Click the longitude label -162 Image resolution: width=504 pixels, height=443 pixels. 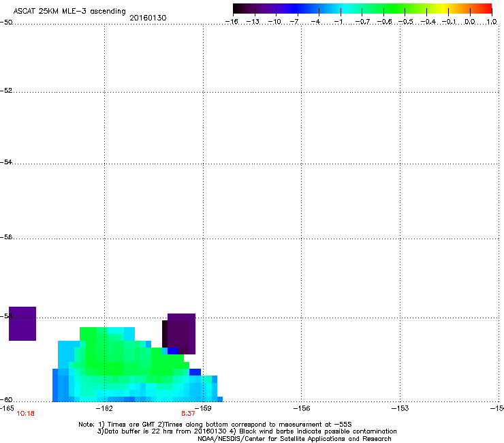[x=104, y=408]
